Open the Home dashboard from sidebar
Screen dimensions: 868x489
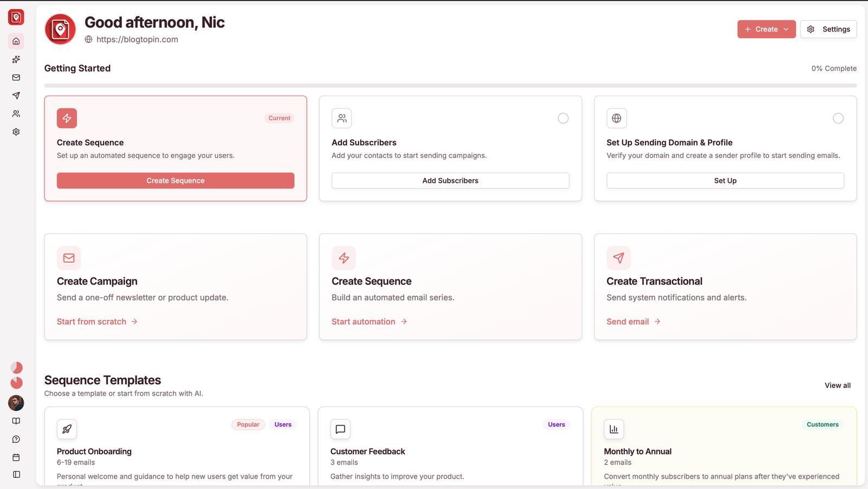tap(16, 41)
